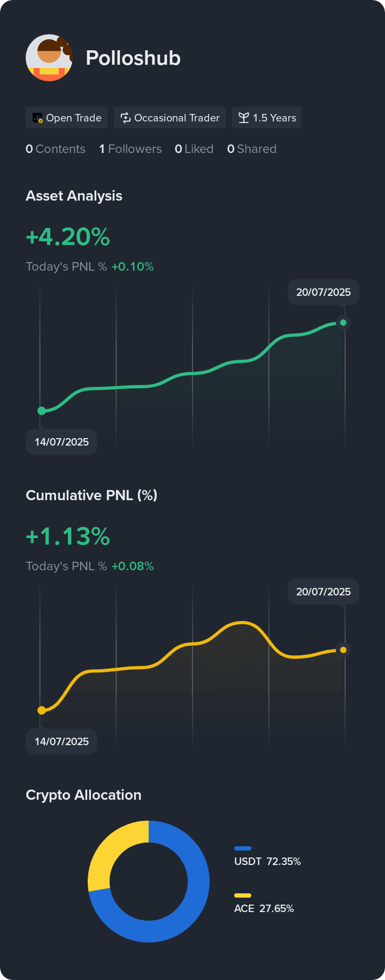Screen dimensions: 385x980
Task: Click the 1.5 Years sprout icon
Action: [244, 118]
